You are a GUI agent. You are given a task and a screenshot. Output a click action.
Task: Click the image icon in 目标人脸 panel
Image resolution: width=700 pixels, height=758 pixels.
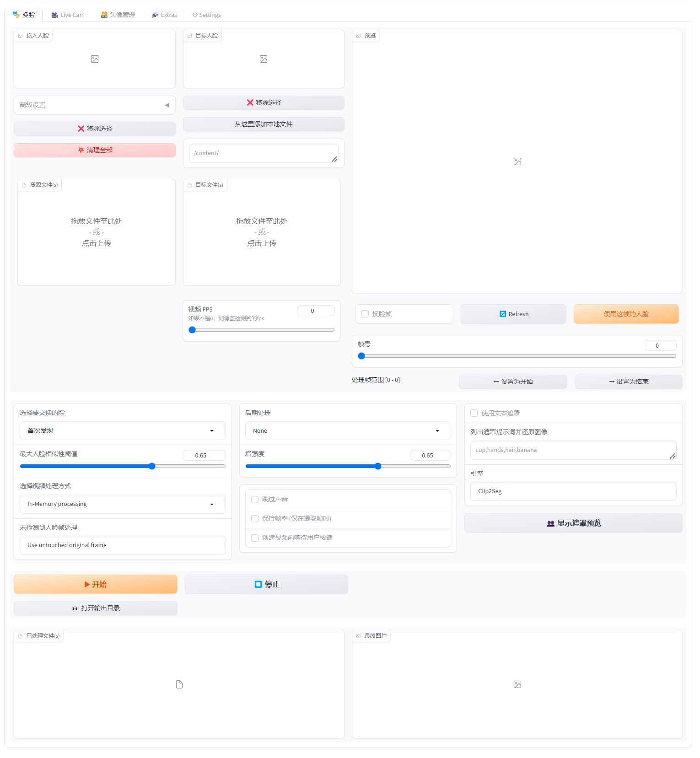coord(264,59)
